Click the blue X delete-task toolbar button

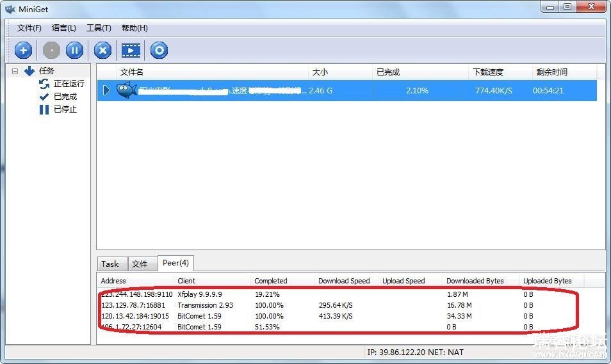[x=103, y=51]
